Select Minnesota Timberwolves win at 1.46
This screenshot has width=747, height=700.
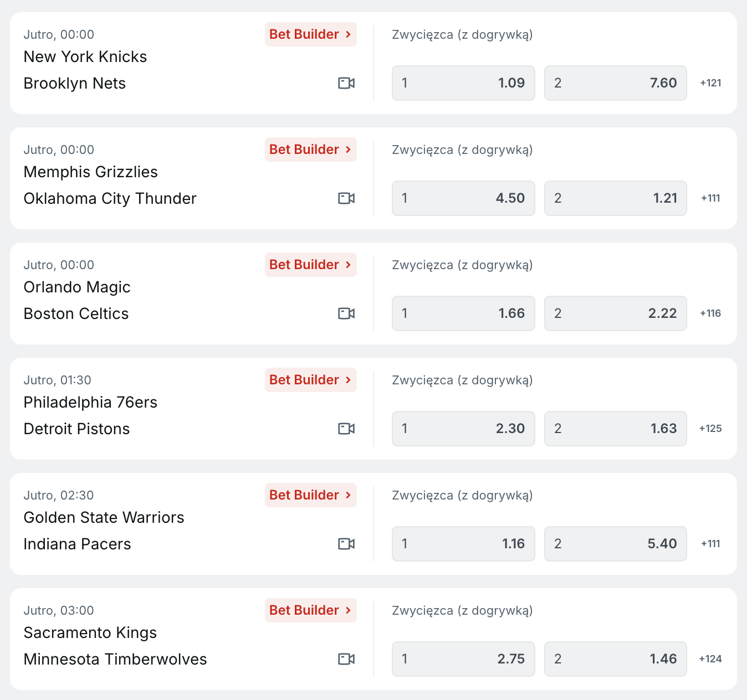click(x=615, y=659)
